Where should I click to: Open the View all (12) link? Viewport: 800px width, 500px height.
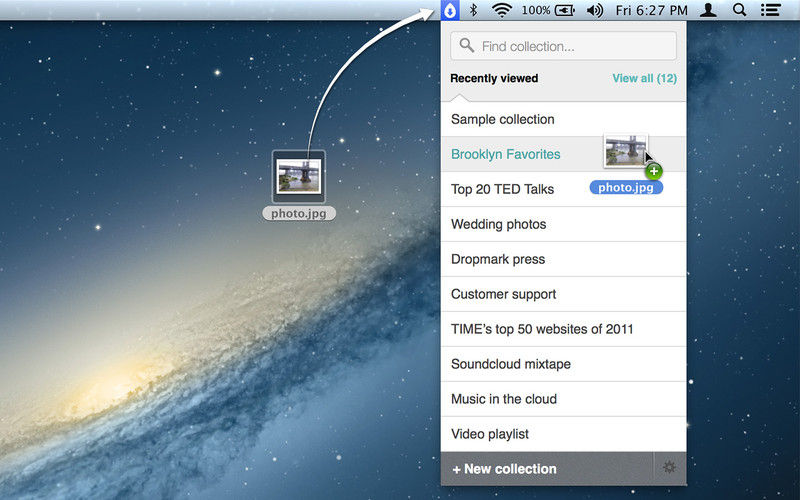coord(644,78)
